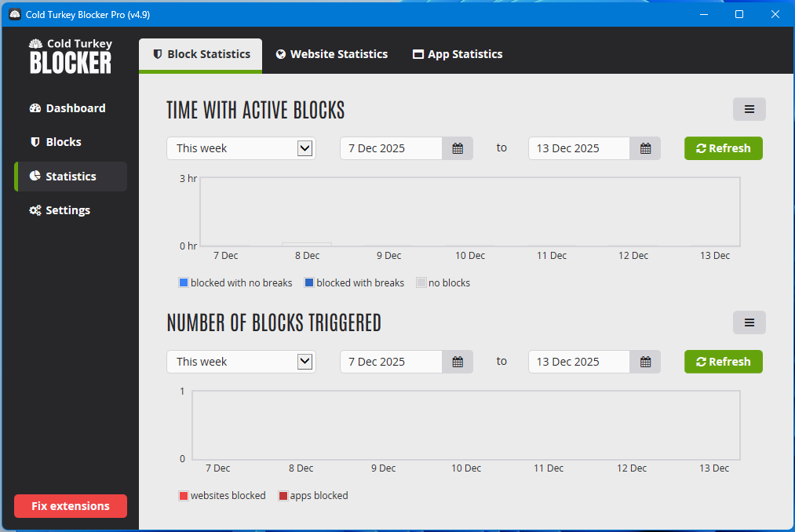Open the 'This week' dropdown for blocks triggered
The width and height of the screenshot is (795, 532).
point(240,361)
